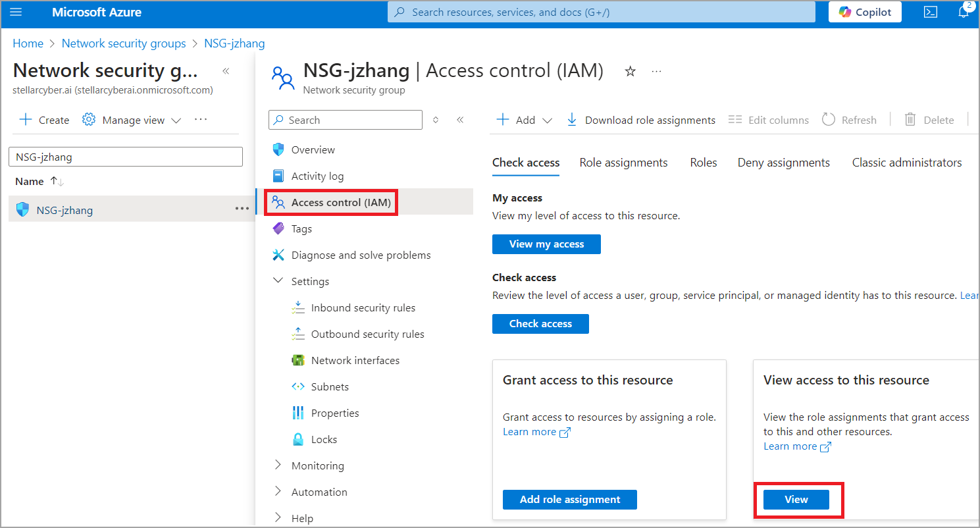Click the Copilot button
The image size is (980, 528).
click(864, 13)
